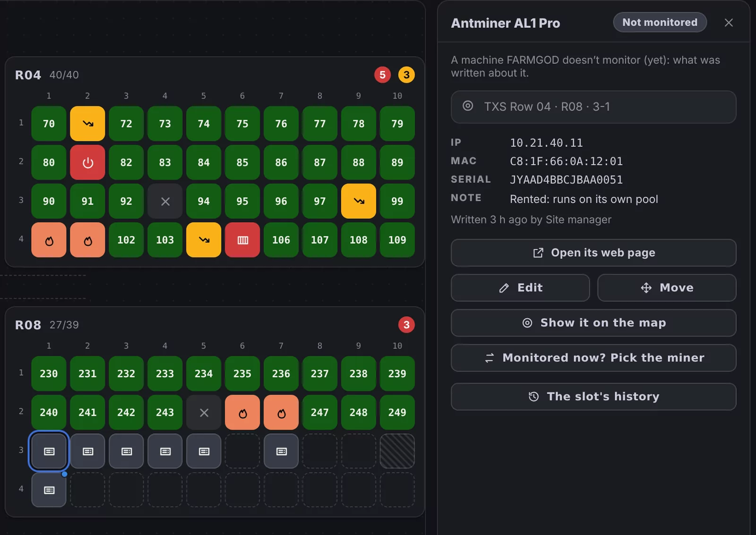
Task: Click the yellow 3 warning badge on R04
Action: (x=406, y=75)
